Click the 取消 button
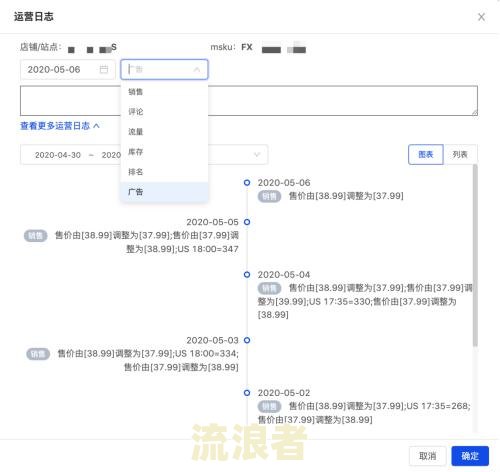The image size is (500, 472). point(427,456)
